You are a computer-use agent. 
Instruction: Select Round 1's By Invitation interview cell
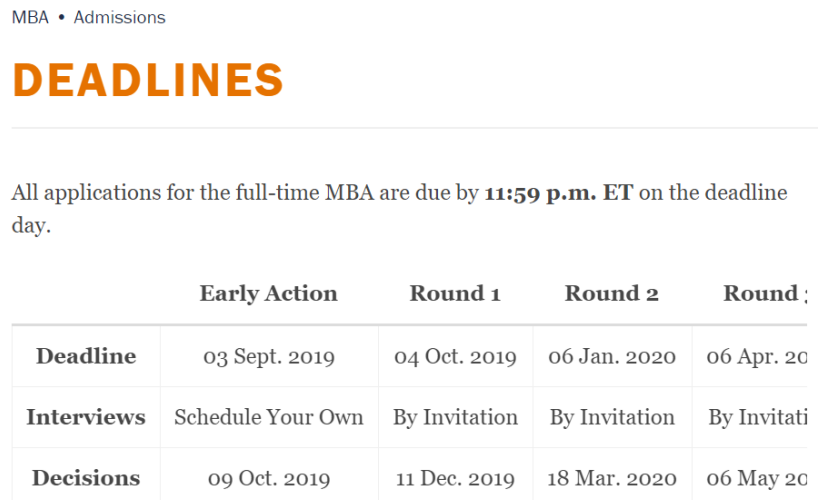(455, 417)
